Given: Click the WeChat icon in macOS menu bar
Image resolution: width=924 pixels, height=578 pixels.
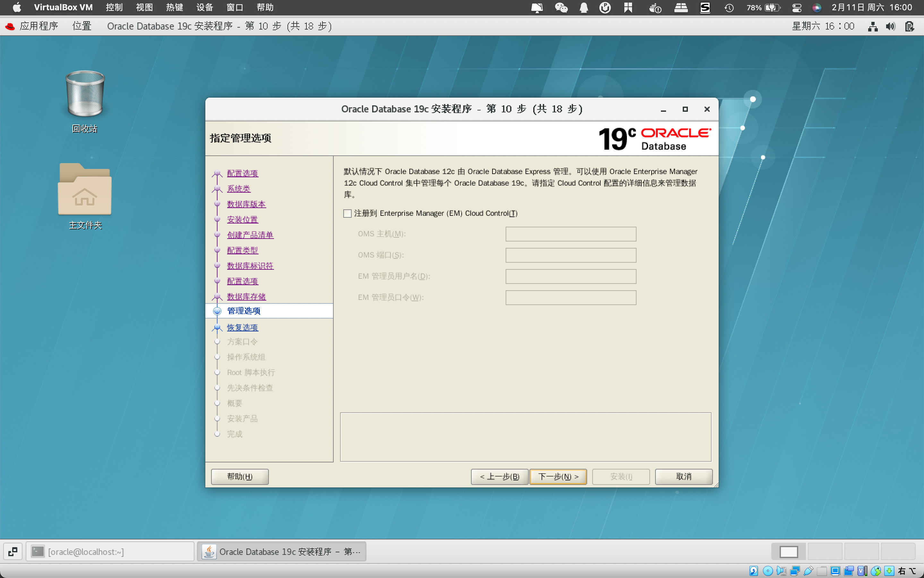Looking at the screenshot, I should click(561, 8).
